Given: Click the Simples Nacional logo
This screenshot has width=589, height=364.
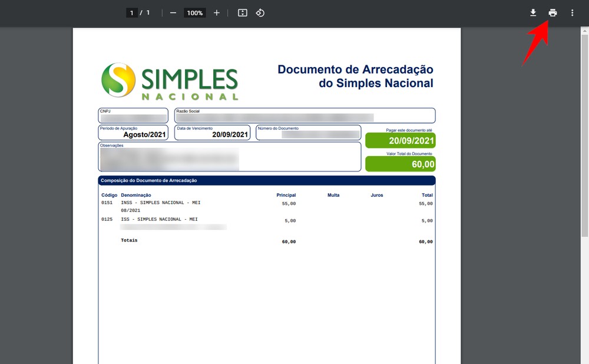Looking at the screenshot, I should pyautogui.click(x=170, y=80).
